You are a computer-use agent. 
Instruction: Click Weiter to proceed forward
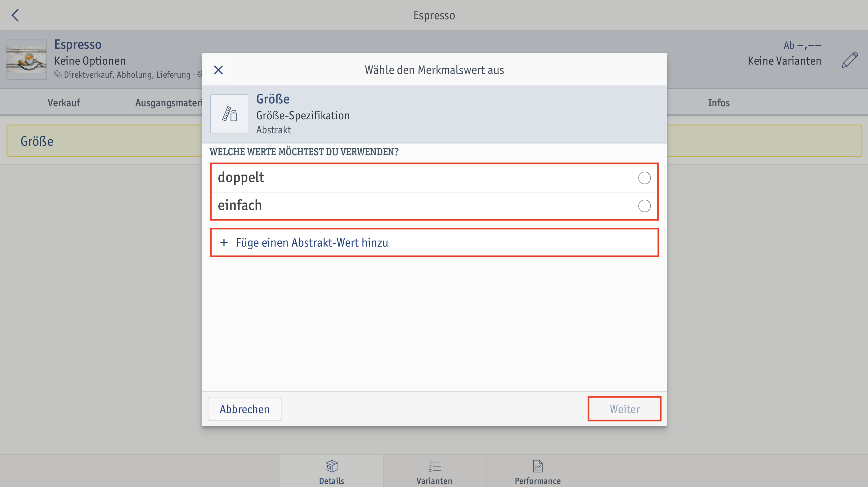(624, 409)
